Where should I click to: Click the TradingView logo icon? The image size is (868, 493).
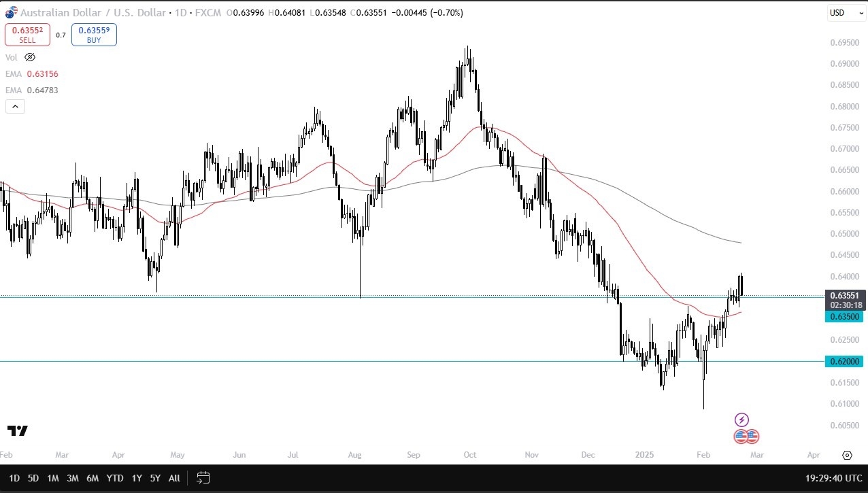pos(18,430)
